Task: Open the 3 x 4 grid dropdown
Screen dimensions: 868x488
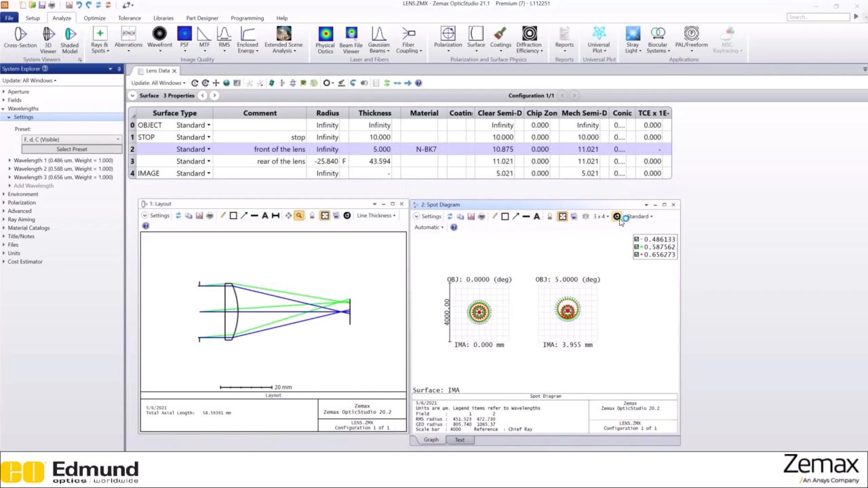Action: point(601,216)
